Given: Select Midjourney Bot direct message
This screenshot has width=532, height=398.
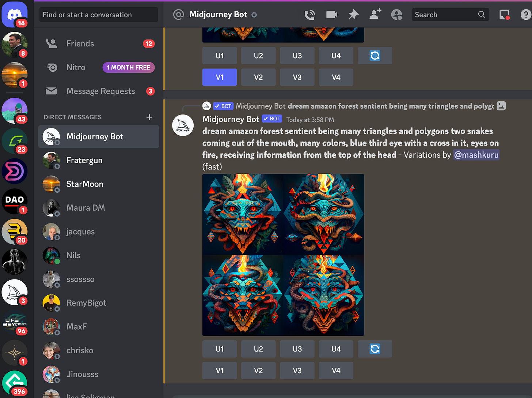Looking at the screenshot, I should tap(99, 136).
